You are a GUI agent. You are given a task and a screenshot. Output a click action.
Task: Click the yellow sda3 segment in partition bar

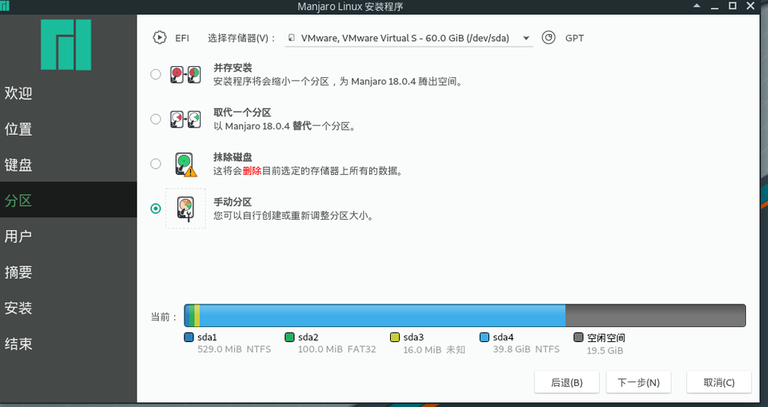point(197,315)
